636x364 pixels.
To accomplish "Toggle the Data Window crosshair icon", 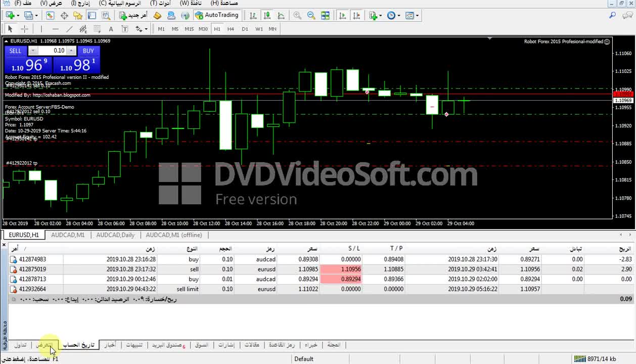I will pos(64,16).
